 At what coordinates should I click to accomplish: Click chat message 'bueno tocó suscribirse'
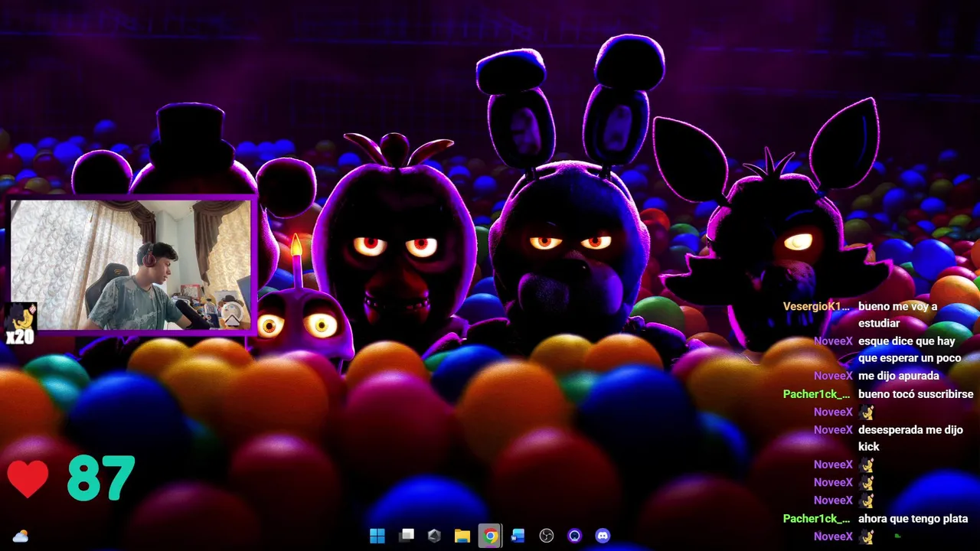pos(916,394)
